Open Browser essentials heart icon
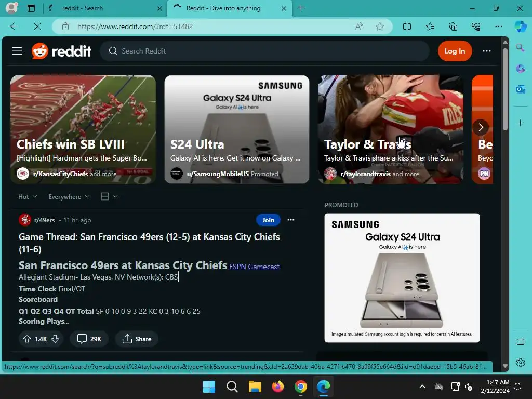 [476, 26]
